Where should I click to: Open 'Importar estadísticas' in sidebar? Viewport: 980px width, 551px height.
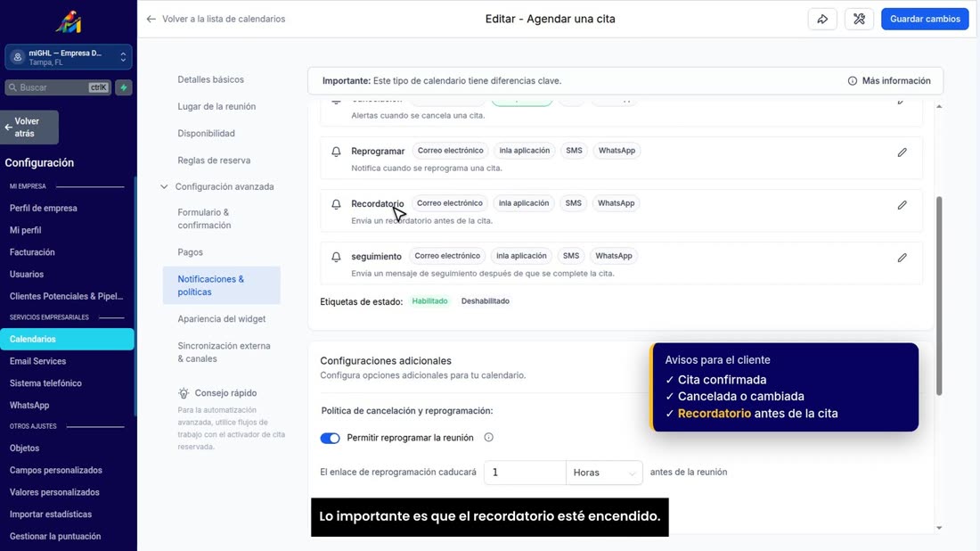[51, 514]
